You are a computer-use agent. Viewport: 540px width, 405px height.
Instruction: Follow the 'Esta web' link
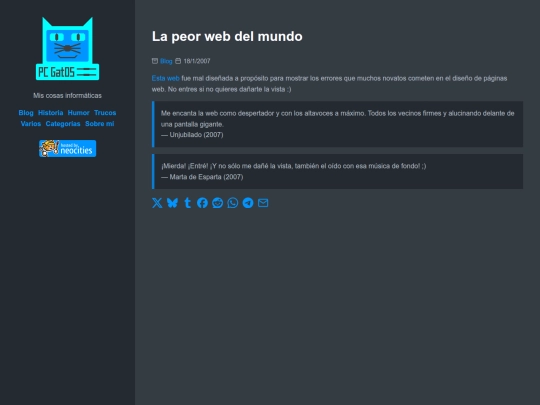tap(166, 78)
